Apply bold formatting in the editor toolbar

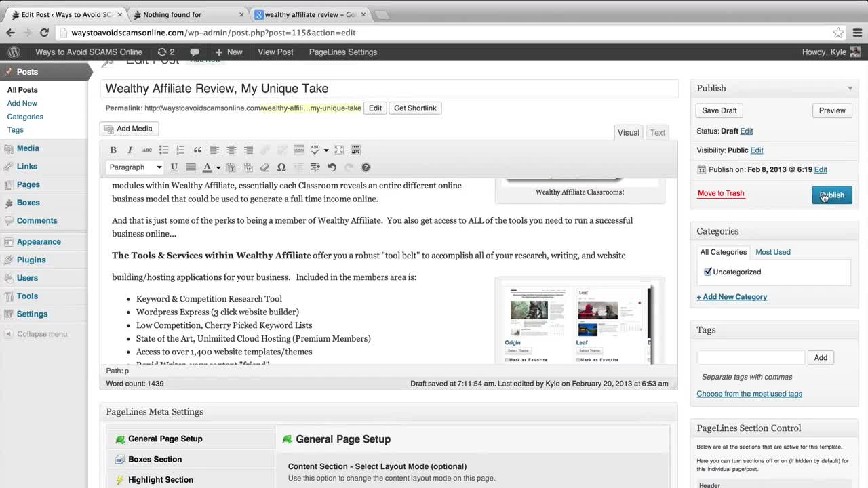[x=113, y=150]
